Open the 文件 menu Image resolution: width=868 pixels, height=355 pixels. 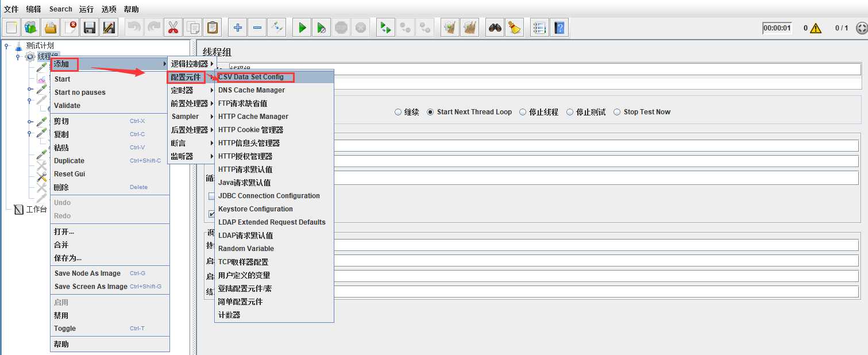tap(11, 9)
